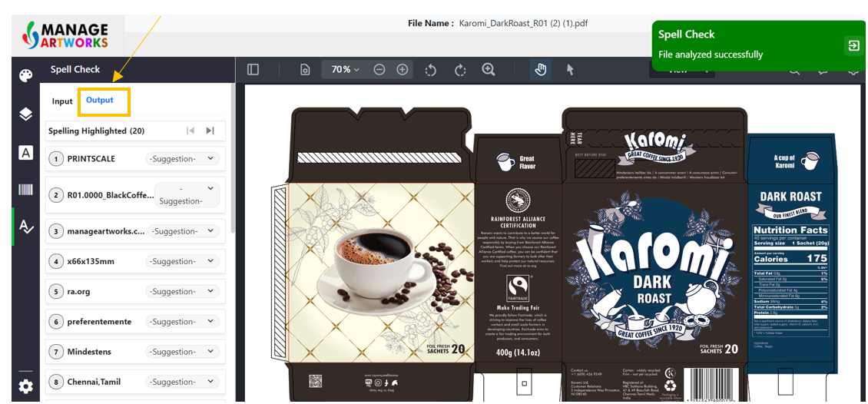Image resolution: width=868 pixels, height=404 pixels.
Task: Jump to first highlighted spelling item
Action: click(190, 131)
